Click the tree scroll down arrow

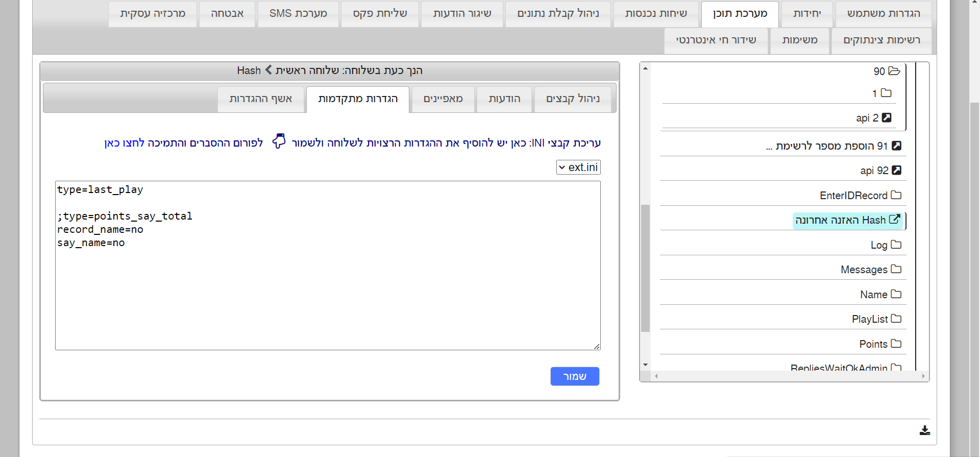tap(645, 365)
